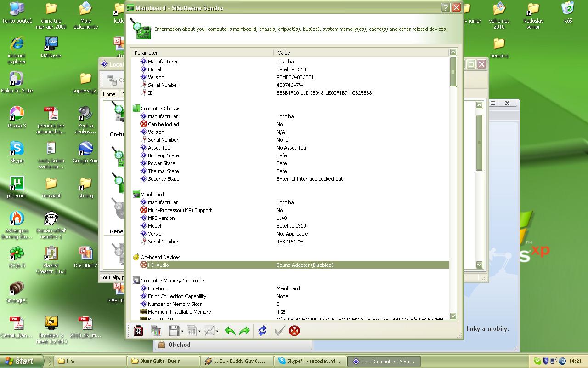Click the Options icon in Sandra's bottom toolbar

coord(138,331)
